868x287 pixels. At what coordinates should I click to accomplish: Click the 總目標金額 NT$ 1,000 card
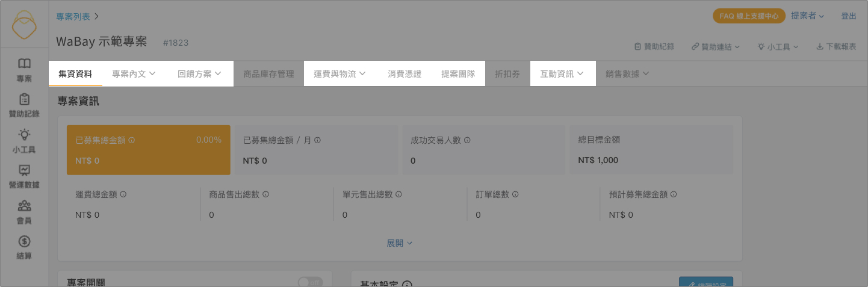(651, 150)
